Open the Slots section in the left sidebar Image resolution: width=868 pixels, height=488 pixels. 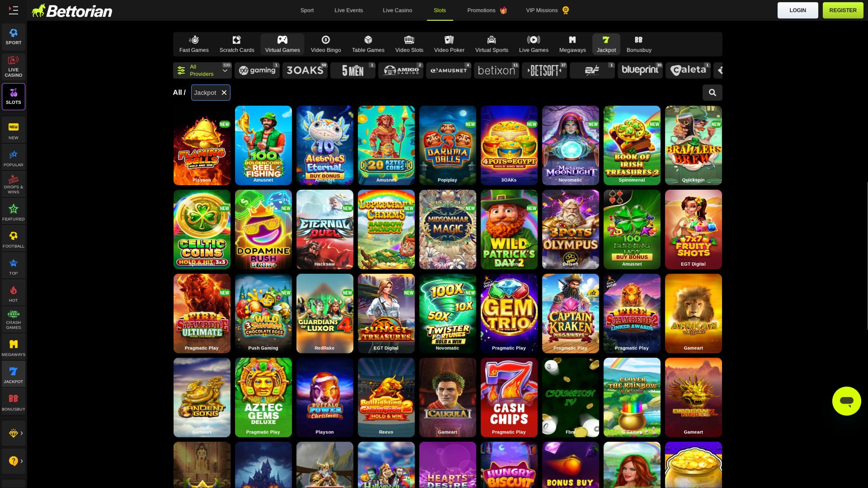(x=13, y=96)
